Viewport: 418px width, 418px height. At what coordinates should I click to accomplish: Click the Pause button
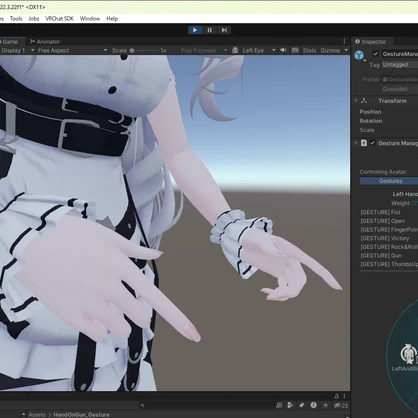[x=210, y=30]
